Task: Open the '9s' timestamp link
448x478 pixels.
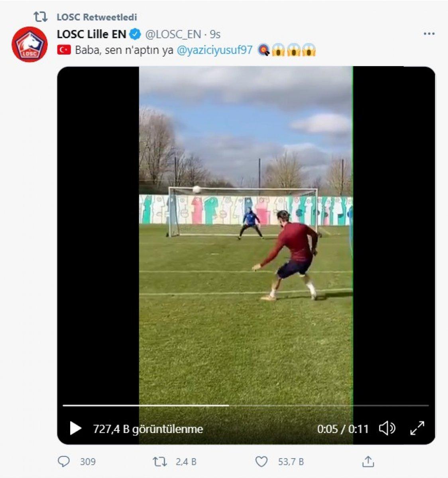Action: (215, 35)
